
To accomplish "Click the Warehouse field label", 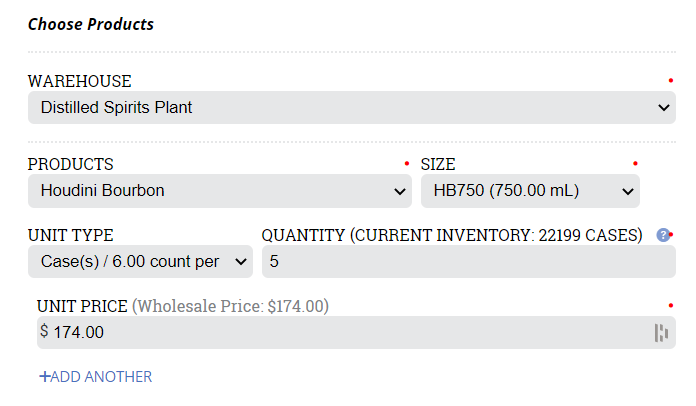I will [79, 81].
